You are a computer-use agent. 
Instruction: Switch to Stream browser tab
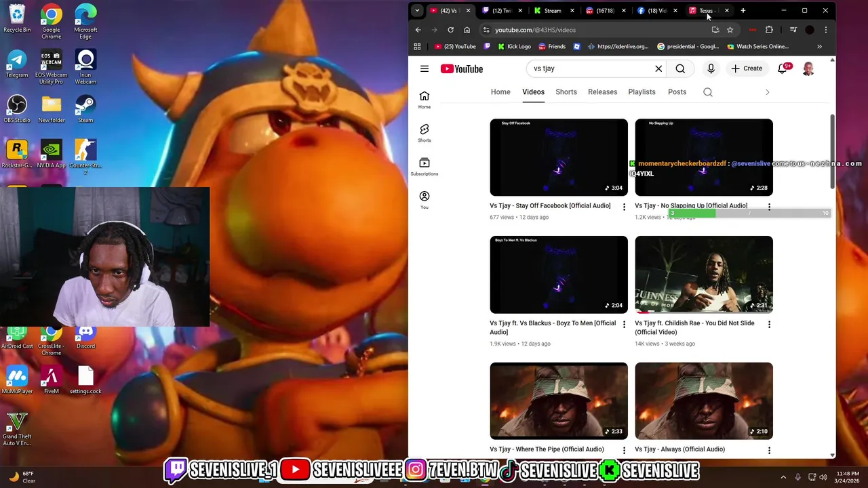[x=553, y=10]
